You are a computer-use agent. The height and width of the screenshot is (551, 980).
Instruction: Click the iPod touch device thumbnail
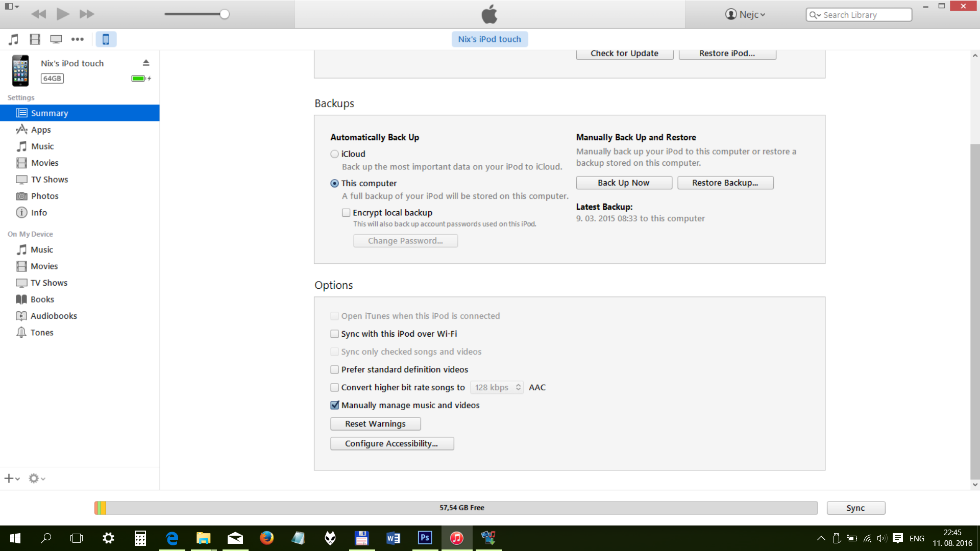[20, 70]
